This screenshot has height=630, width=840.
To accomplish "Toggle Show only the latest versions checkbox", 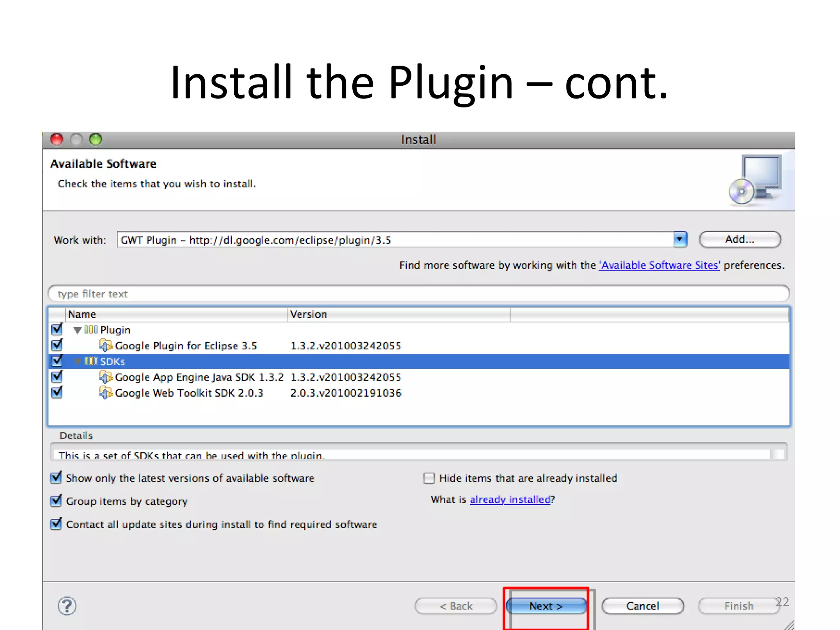I will coord(56,477).
